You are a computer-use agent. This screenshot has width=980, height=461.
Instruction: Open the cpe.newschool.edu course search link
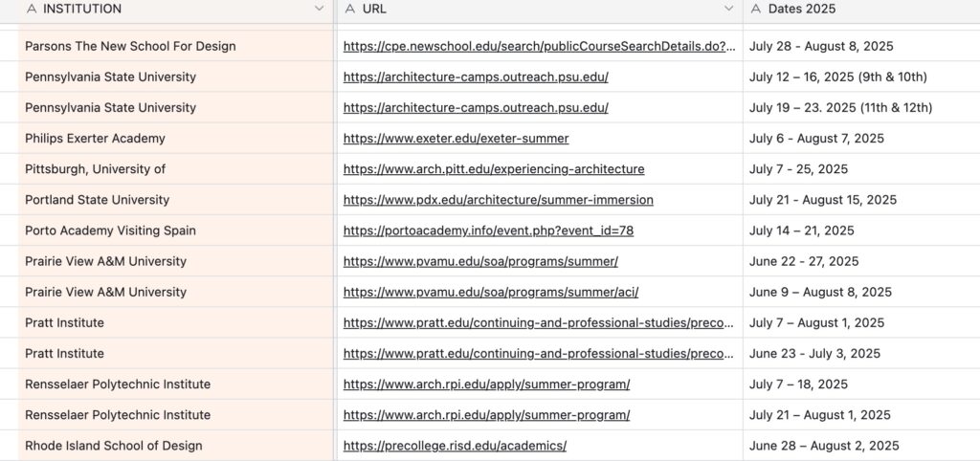click(540, 46)
